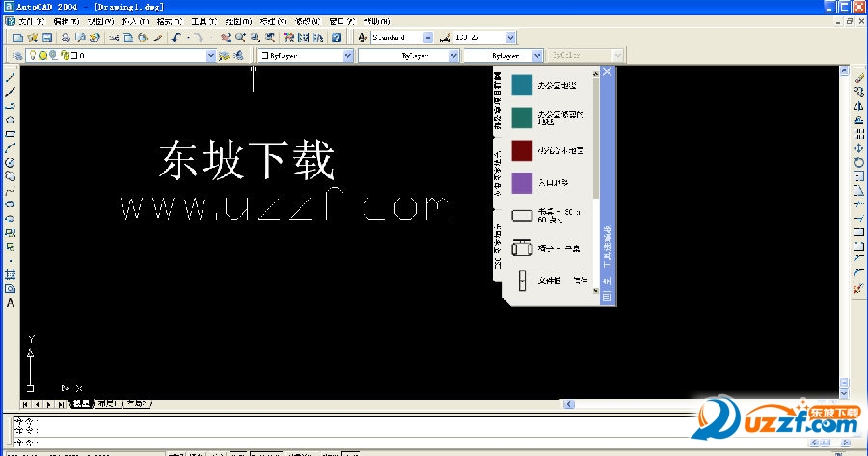The image size is (868, 456).
Task: Toggle layer 0 freeze sun icon
Action: pos(42,55)
